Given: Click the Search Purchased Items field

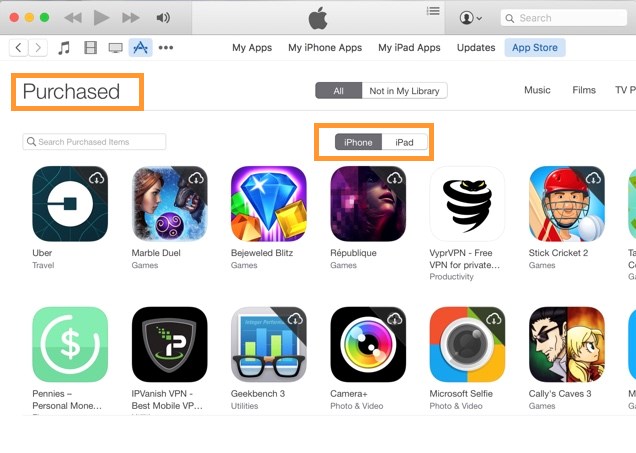Looking at the screenshot, I should (94, 142).
